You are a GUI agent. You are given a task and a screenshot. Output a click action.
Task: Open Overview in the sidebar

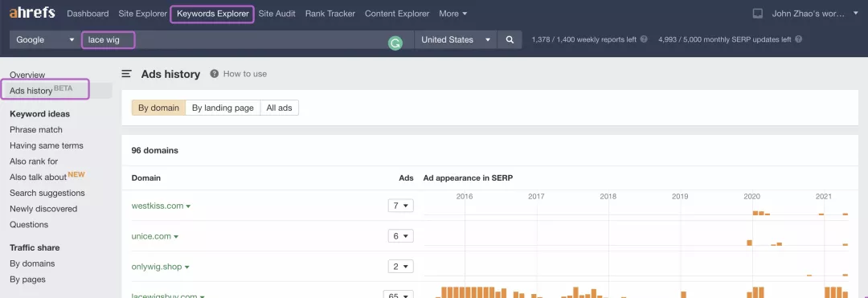click(27, 75)
